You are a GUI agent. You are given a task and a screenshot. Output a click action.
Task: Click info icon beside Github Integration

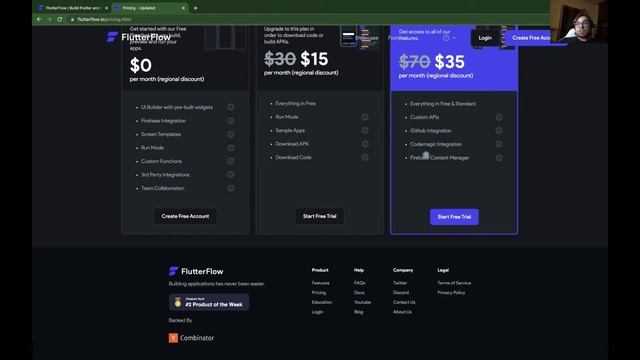(x=499, y=131)
